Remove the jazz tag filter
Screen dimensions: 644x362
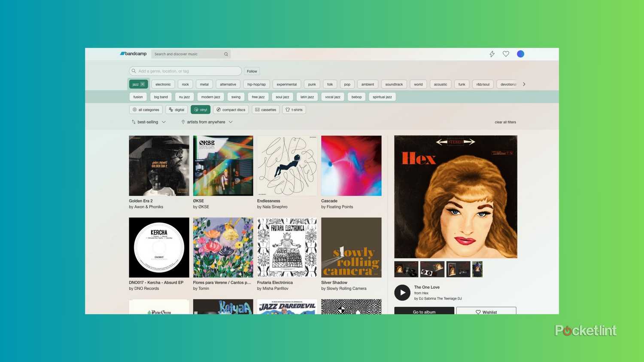pos(143,84)
